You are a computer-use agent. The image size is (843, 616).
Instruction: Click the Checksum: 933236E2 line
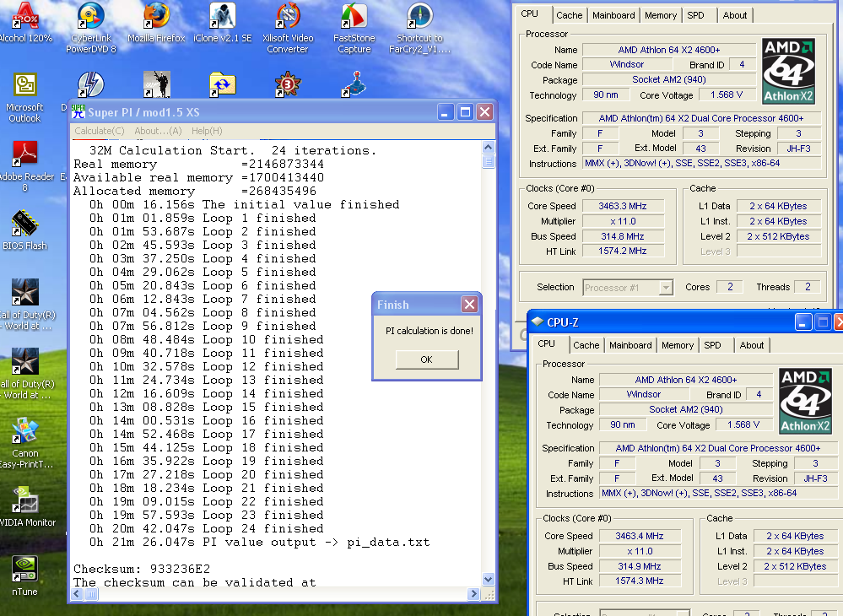(142, 569)
